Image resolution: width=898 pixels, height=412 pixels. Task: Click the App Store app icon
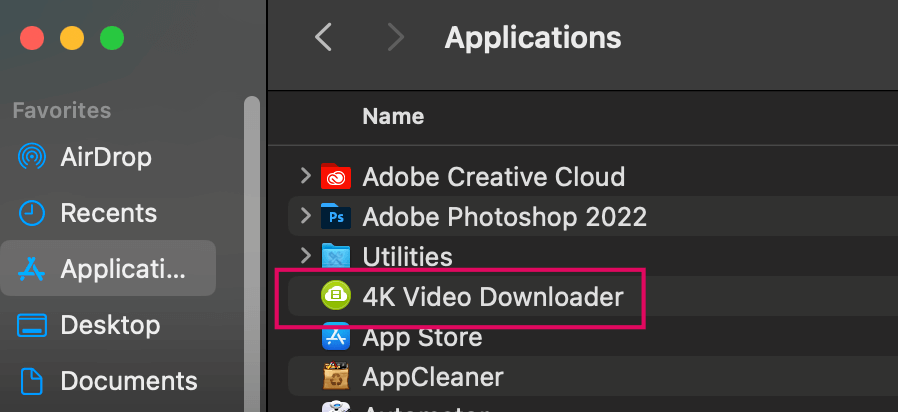click(x=336, y=336)
